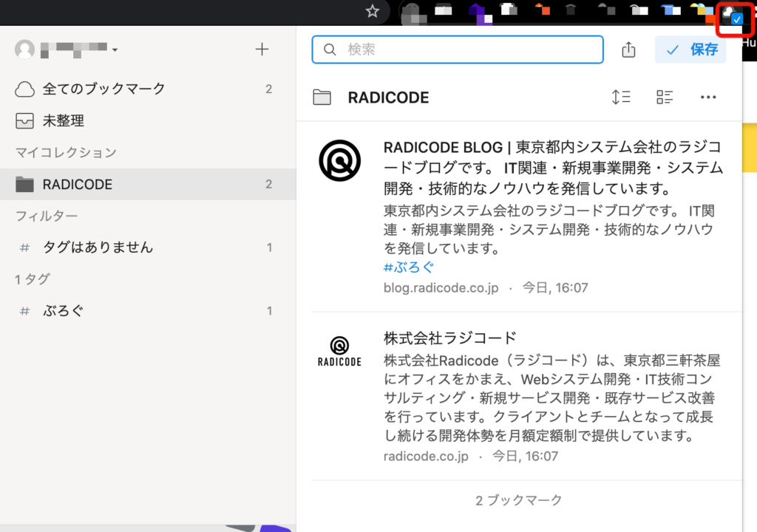Select RADICODE collection in sidebar
Screen dimensions: 757x532
click(148, 184)
